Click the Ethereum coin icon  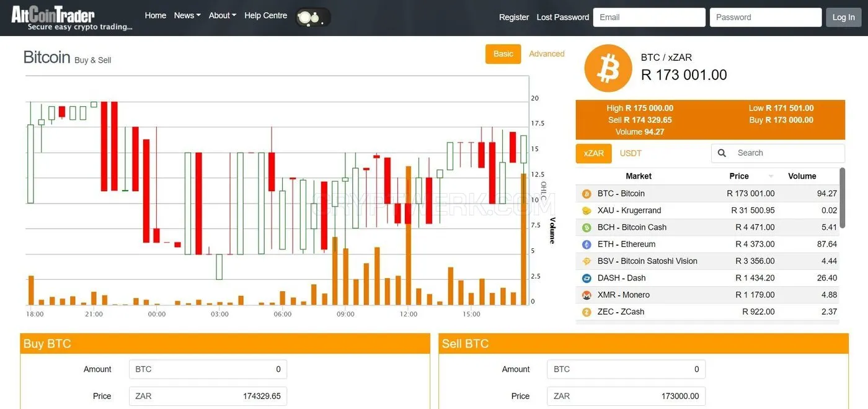pos(587,245)
